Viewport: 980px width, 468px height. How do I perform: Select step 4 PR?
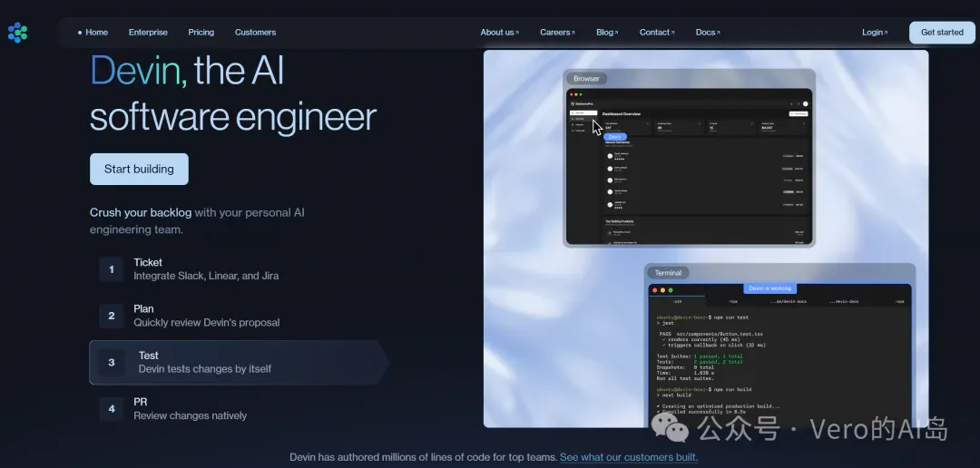(238, 409)
